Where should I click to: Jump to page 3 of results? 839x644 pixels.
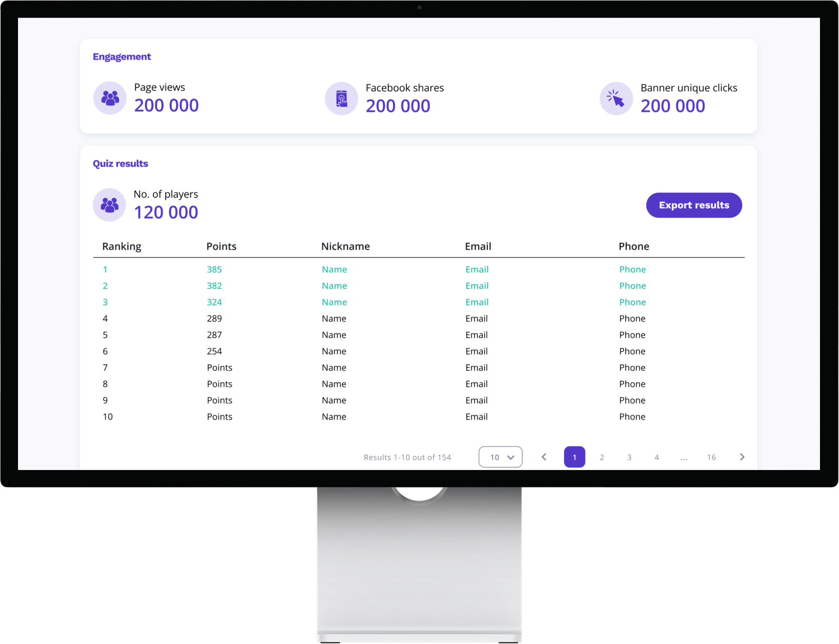pyautogui.click(x=629, y=457)
